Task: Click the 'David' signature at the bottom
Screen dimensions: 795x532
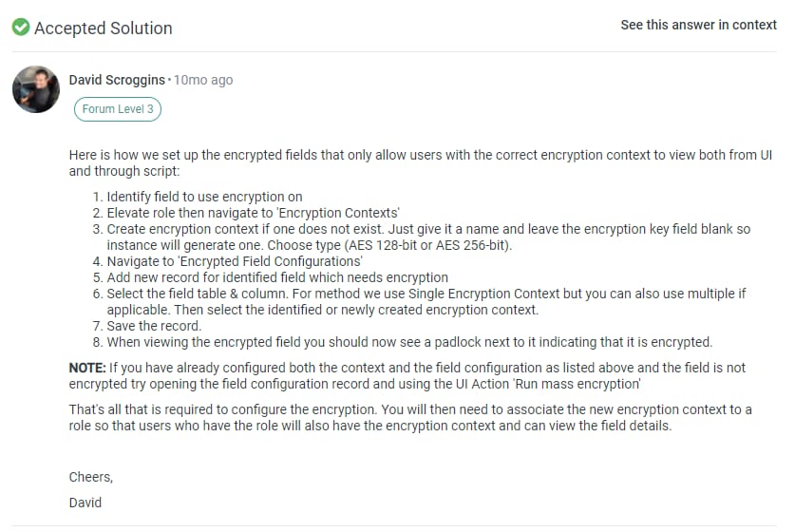Action: (85, 503)
